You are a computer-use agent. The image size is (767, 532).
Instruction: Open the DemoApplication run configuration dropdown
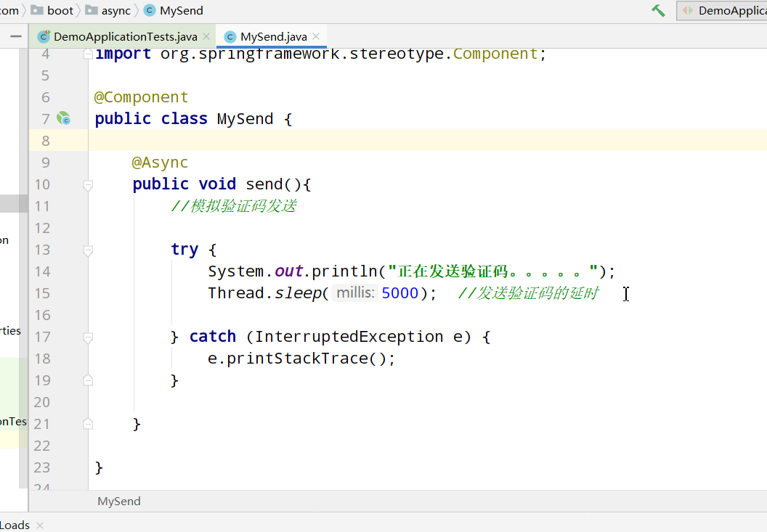click(723, 11)
